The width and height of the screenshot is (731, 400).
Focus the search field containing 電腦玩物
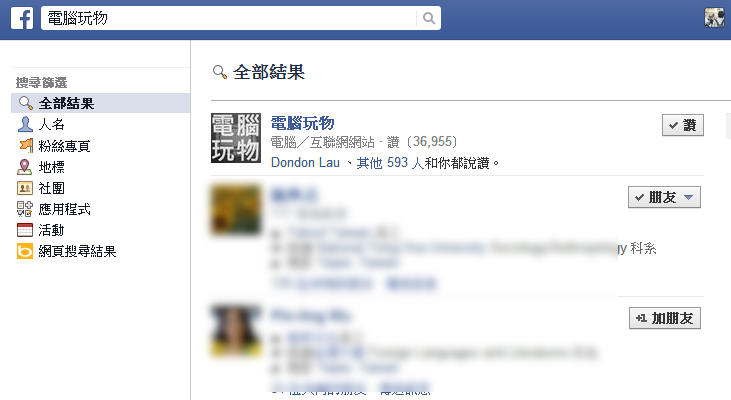click(228, 18)
